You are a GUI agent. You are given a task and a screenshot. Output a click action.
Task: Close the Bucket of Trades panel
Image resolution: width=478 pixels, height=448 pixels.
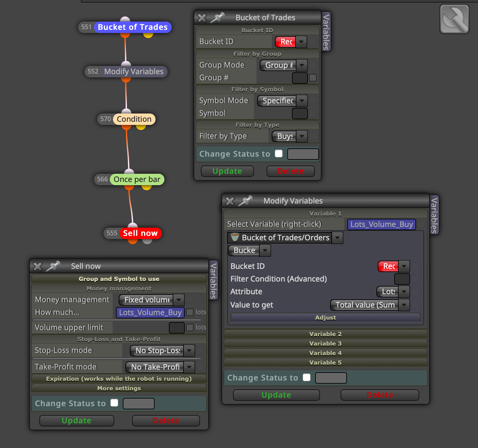pyautogui.click(x=202, y=18)
